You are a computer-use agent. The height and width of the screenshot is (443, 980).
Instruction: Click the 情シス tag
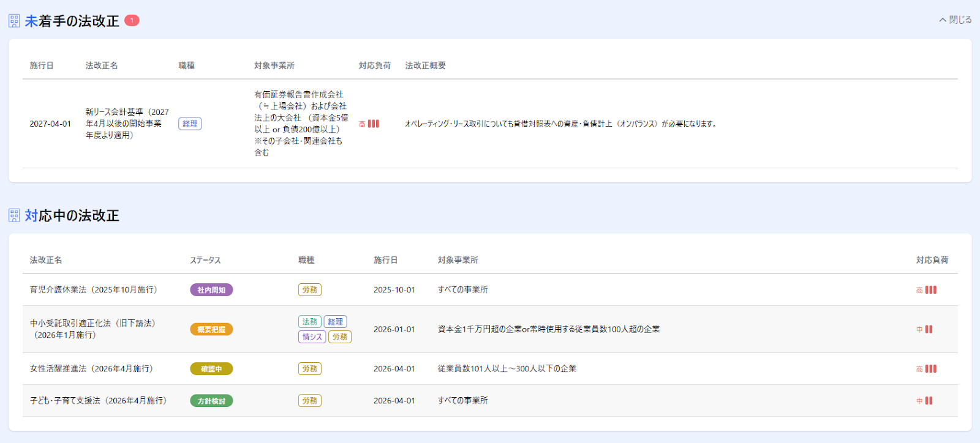[x=312, y=337]
